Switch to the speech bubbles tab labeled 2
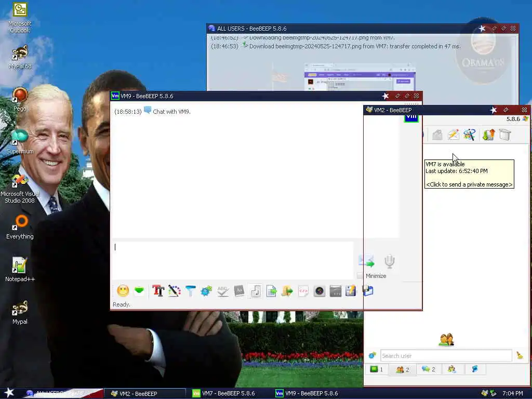 [x=428, y=369]
